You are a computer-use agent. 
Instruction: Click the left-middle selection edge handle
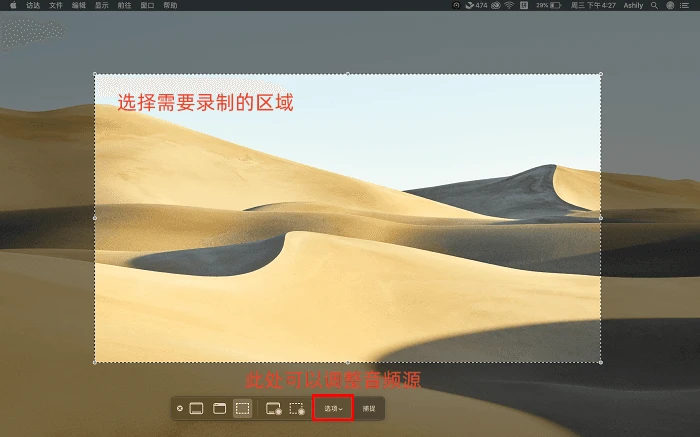pyautogui.click(x=95, y=218)
